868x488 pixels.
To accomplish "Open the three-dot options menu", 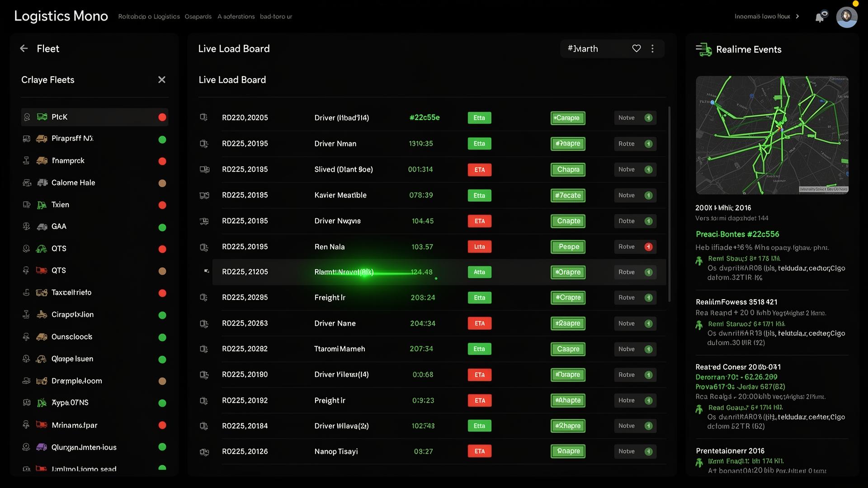I will 652,48.
